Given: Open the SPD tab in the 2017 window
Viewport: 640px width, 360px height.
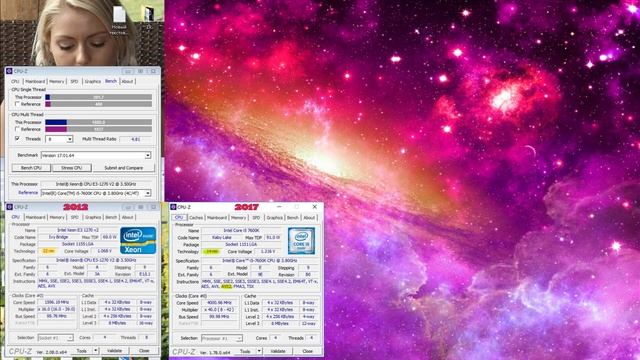Looking at the screenshot, I should 256,218.
